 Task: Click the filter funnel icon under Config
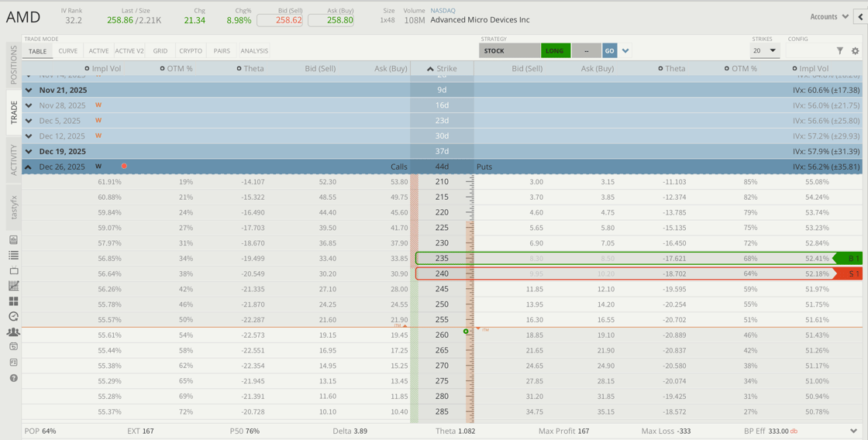[840, 51]
